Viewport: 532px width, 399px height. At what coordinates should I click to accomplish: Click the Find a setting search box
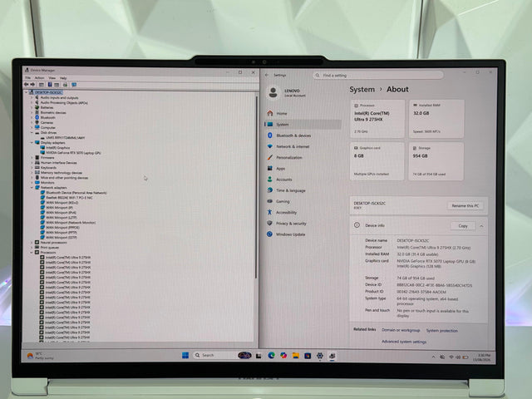(x=378, y=76)
